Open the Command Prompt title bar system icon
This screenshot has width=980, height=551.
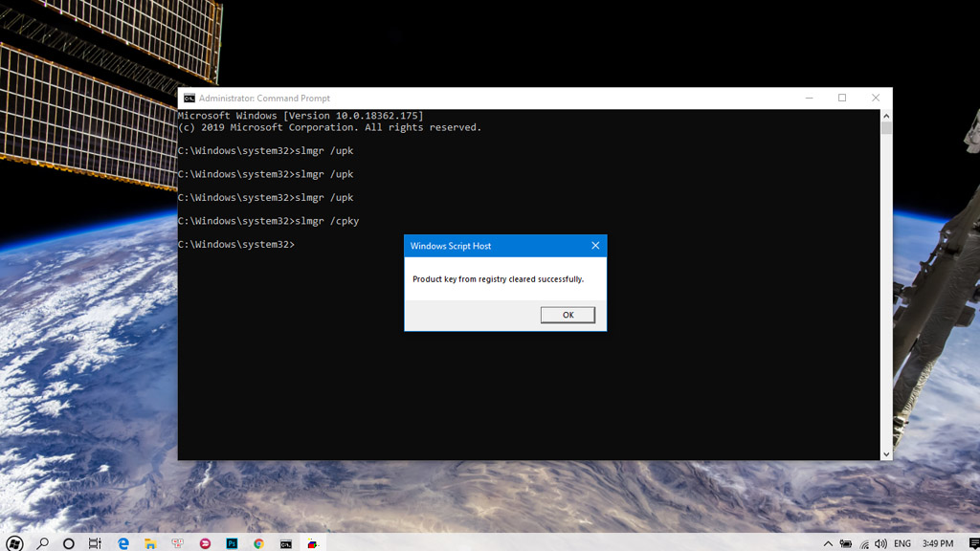pos(189,99)
